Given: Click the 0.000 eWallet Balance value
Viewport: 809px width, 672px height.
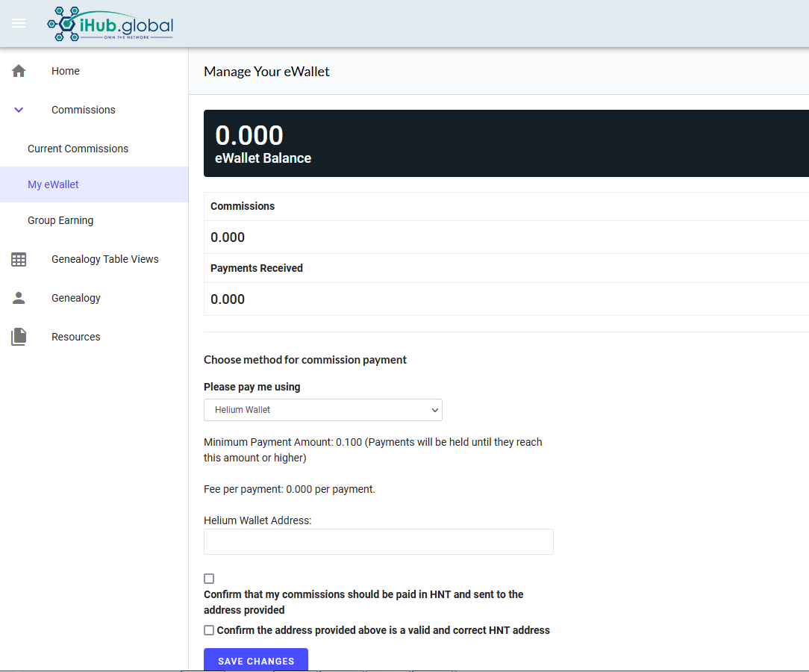Looking at the screenshot, I should click(x=249, y=136).
